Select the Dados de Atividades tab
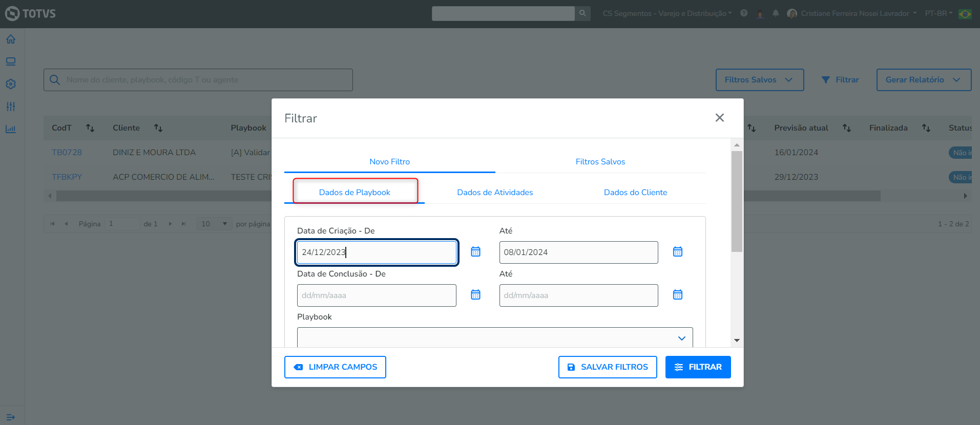 [495, 193]
